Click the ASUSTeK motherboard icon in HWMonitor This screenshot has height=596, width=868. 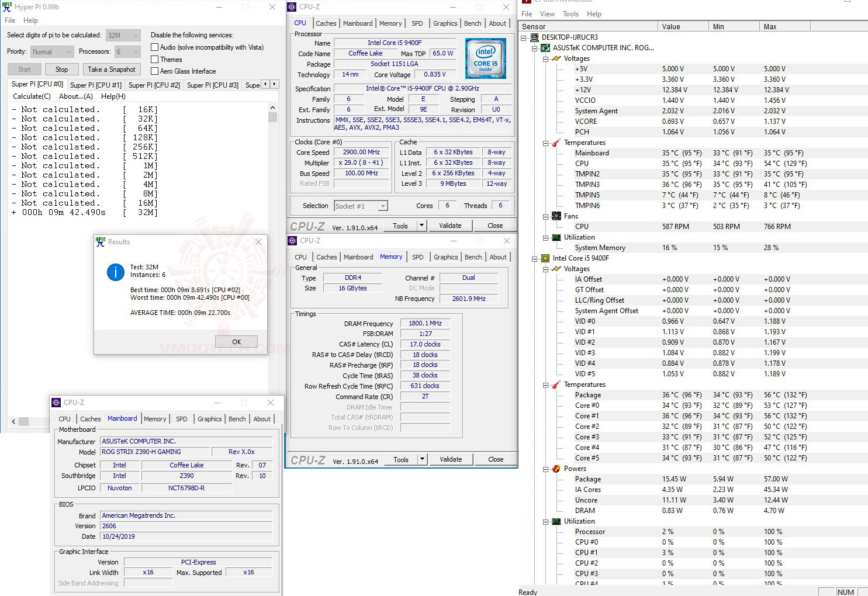(545, 48)
